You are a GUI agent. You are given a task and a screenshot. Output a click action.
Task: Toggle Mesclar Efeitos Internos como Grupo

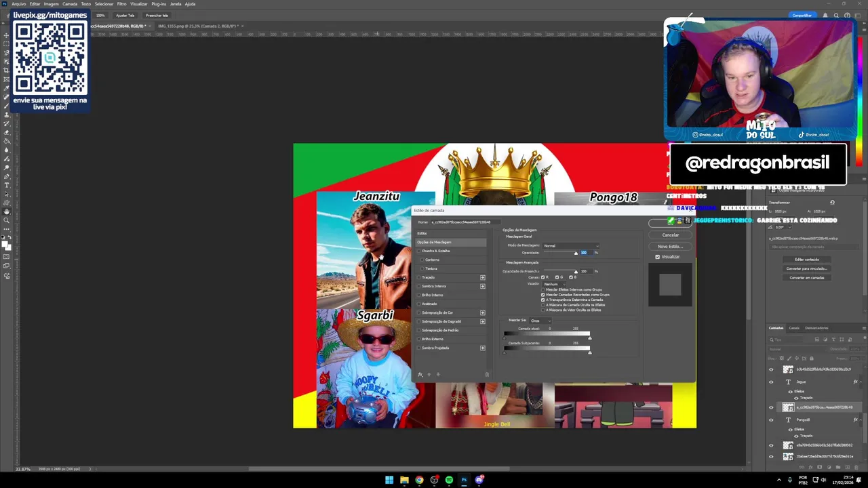click(x=542, y=289)
